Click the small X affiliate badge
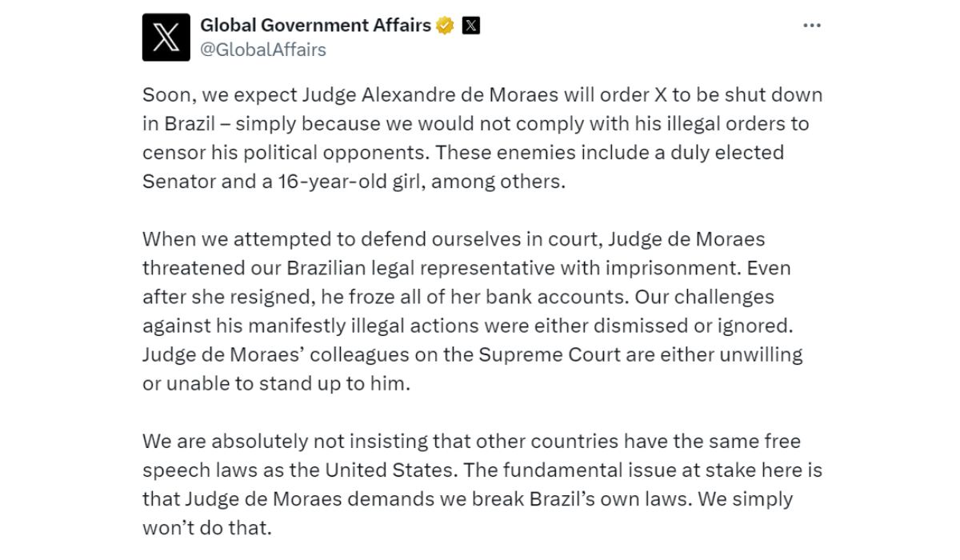This screenshot has width=960, height=560. coord(471,26)
